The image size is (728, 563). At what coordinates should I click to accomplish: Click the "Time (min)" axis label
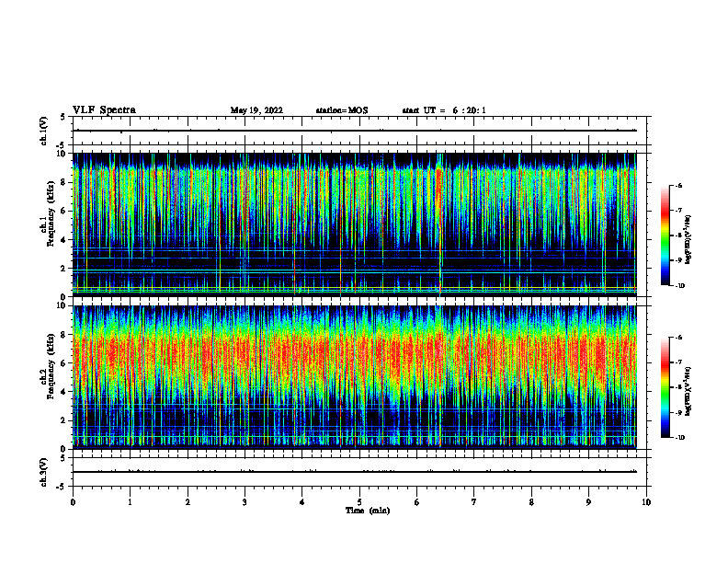coord(368,511)
